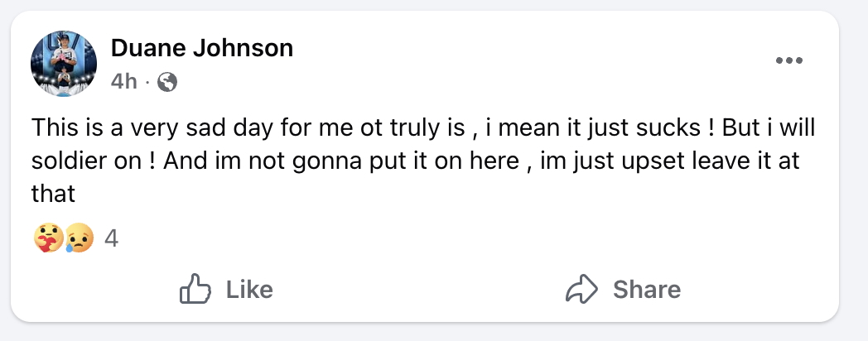Open the post via the 4h timestamp
The image size is (868, 341).
[x=124, y=82]
